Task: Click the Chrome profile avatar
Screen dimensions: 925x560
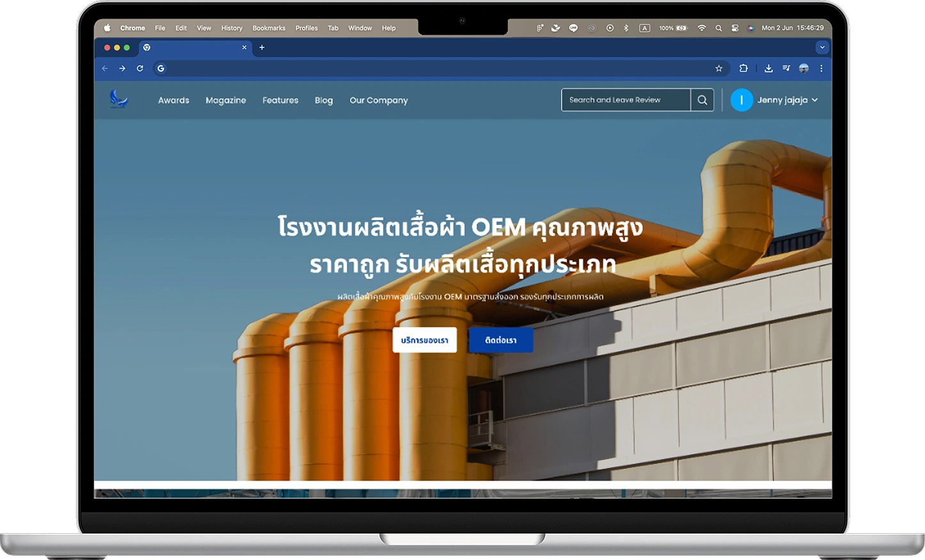Action: click(804, 68)
